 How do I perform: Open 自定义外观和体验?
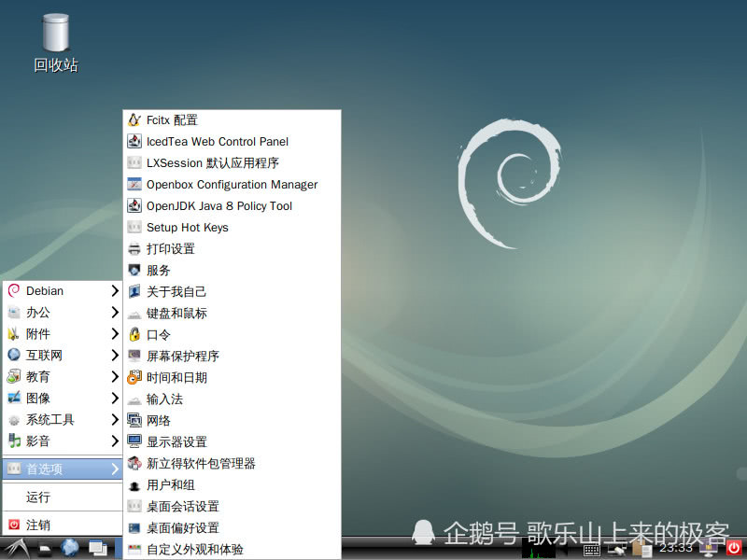tap(232, 549)
